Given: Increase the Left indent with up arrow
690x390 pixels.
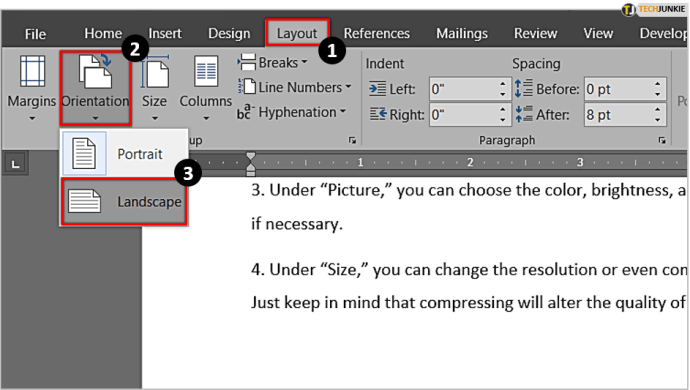Looking at the screenshot, I should click(x=503, y=84).
